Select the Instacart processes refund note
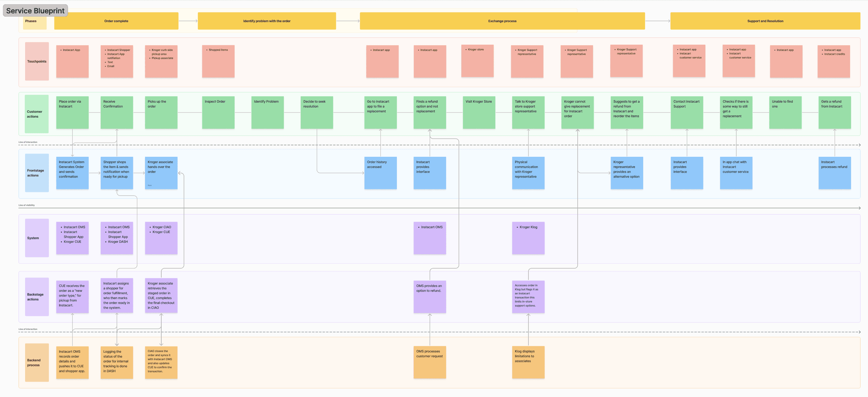Image resolution: width=868 pixels, height=397 pixels. [834, 172]
